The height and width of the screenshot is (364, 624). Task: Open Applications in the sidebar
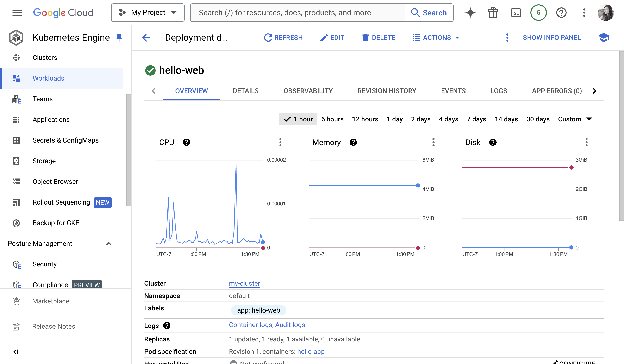(x=62, y=120)
